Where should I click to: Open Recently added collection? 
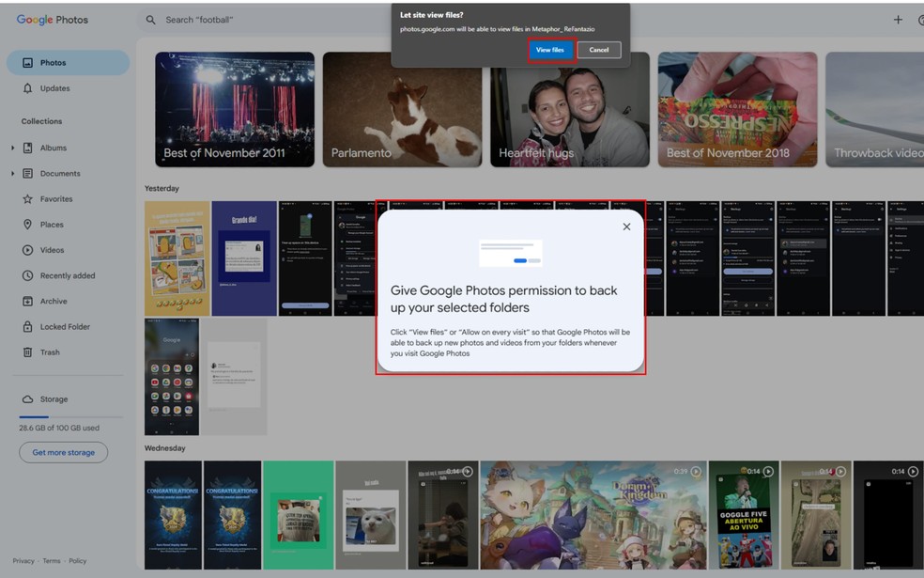[66, 276]
